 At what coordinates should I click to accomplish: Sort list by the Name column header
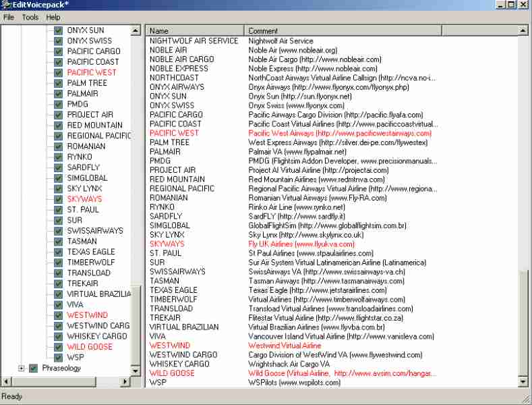pos(195,30)
